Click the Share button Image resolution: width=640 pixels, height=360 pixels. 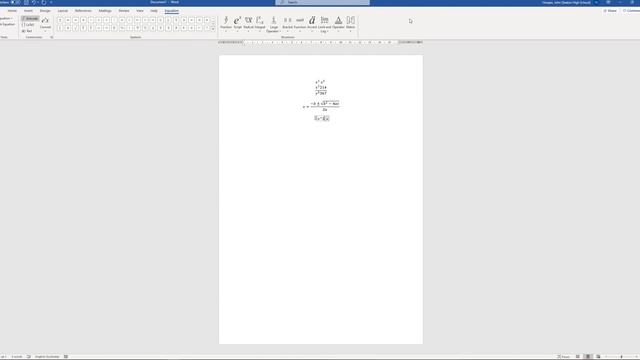[610, 11]
